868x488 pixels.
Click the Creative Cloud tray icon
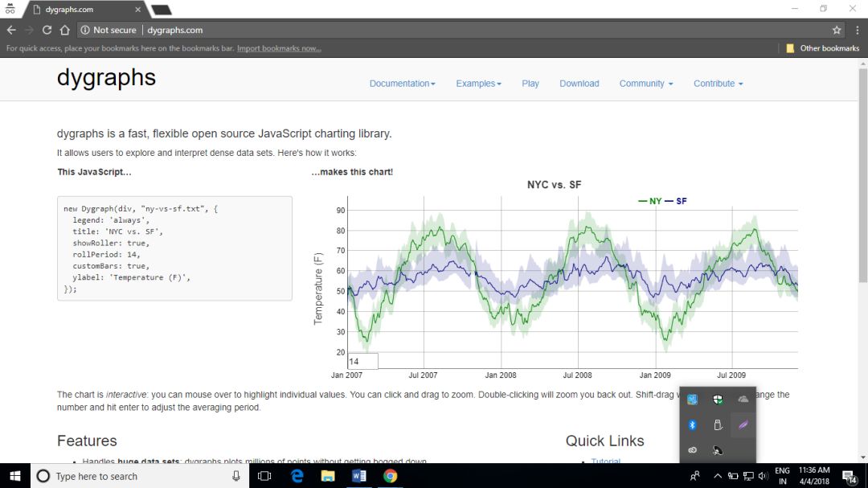tap(693, 450)
